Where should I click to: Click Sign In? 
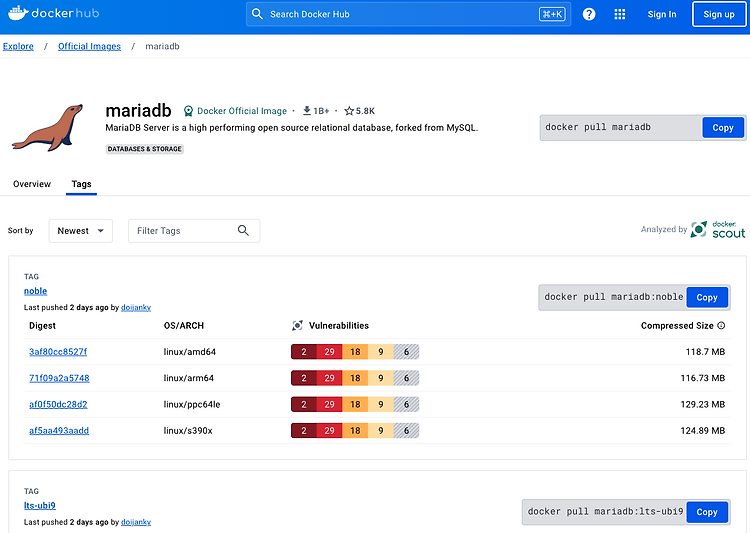click(662, 14)
